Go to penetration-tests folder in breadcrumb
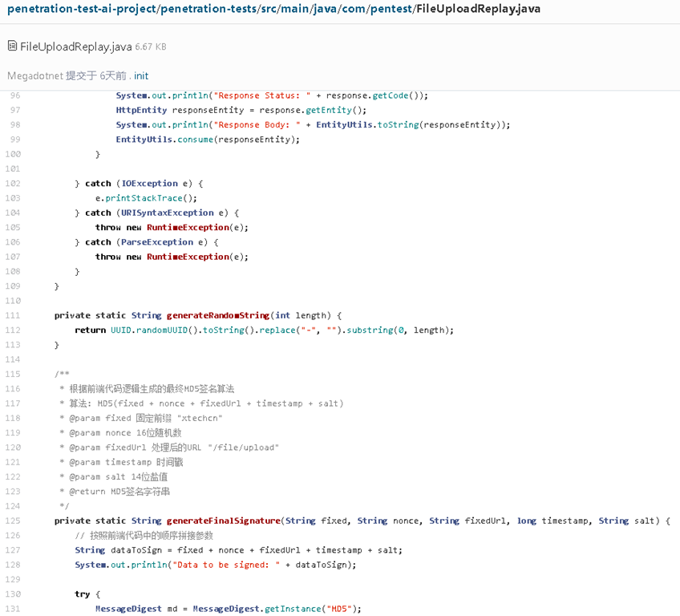 (208, 9)
